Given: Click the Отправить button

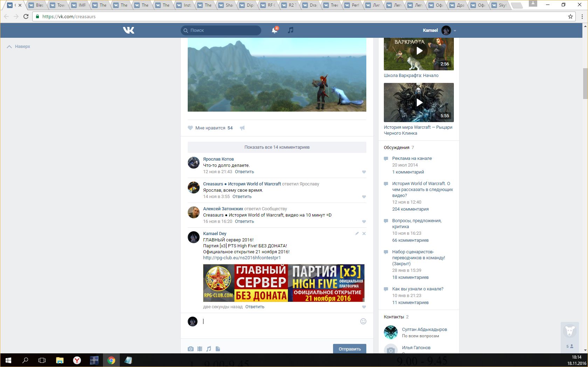Looking at the screenshot, I should click(x=350, y=349).
